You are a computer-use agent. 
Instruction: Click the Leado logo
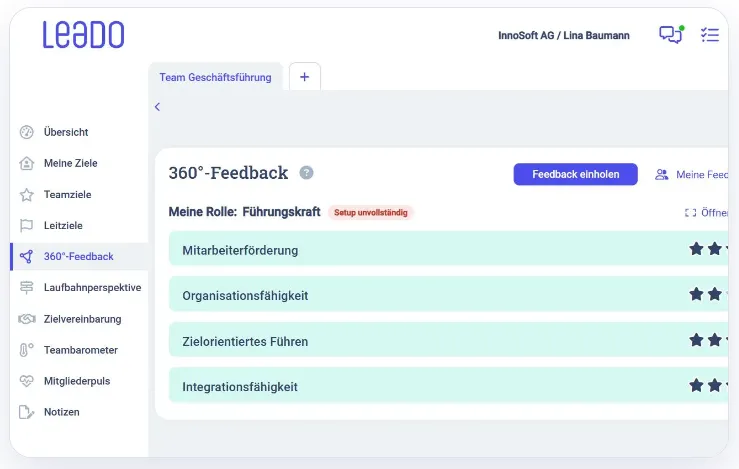83,34
